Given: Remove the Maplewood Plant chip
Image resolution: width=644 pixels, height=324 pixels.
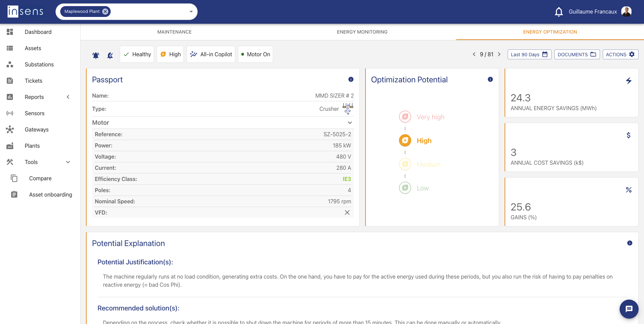Looking at the screenshot, I should point(105,12).
